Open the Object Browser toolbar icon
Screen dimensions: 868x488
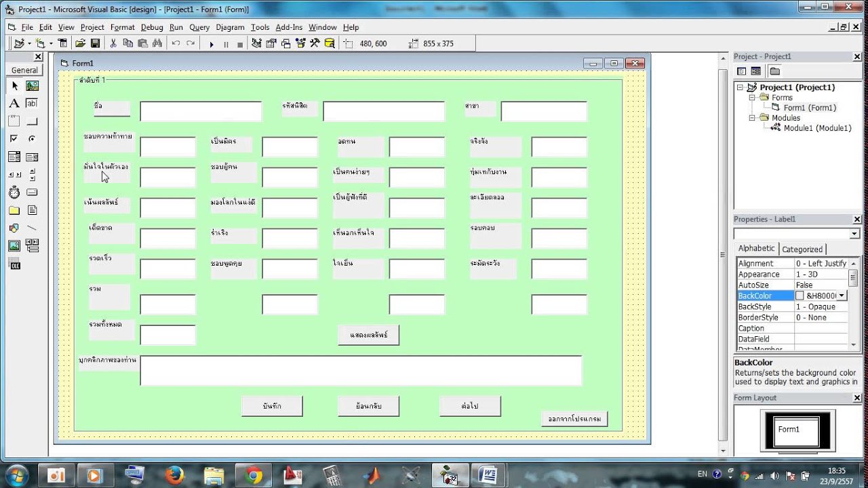300,43
